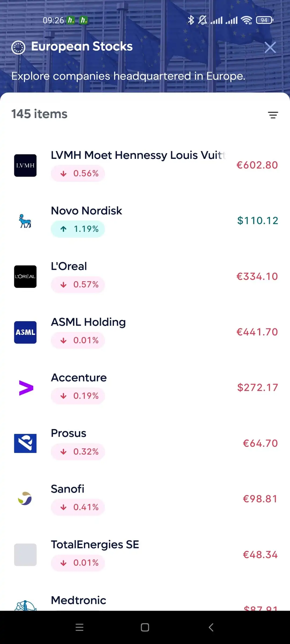
Task: Tap the Prosus logo icon
Action: (x=25, y=443)
